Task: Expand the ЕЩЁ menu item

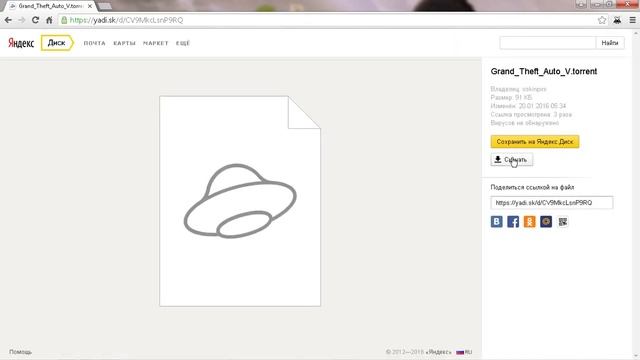Action: 183,43
